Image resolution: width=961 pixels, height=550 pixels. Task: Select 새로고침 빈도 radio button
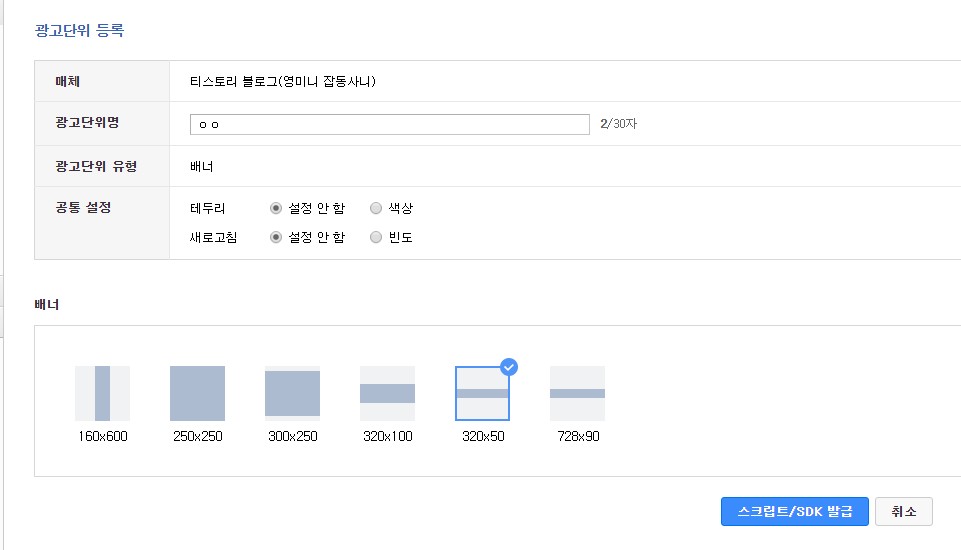click(x=376, y=237)
